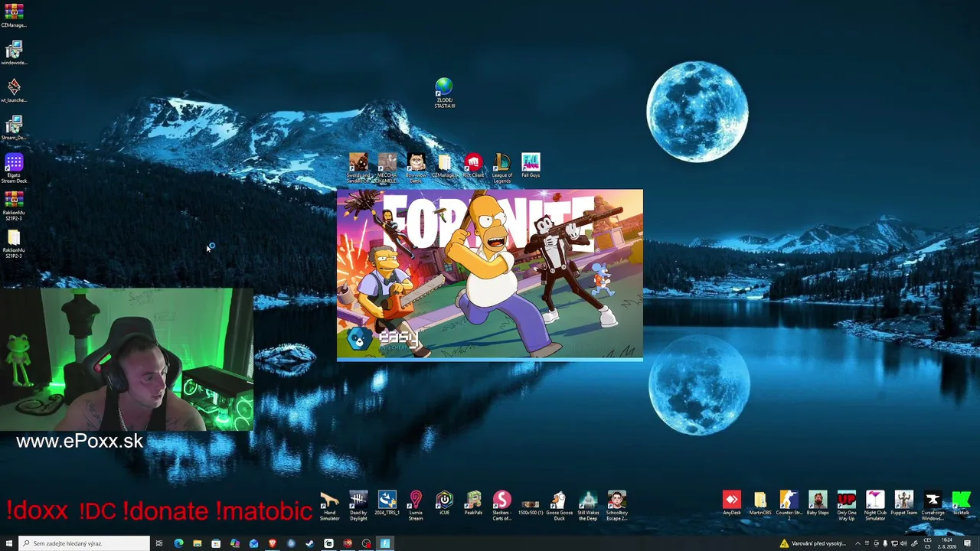Open Task View from the taskbar
The image size is (980, 551).
pyautogui.click(x=159, y=543)
